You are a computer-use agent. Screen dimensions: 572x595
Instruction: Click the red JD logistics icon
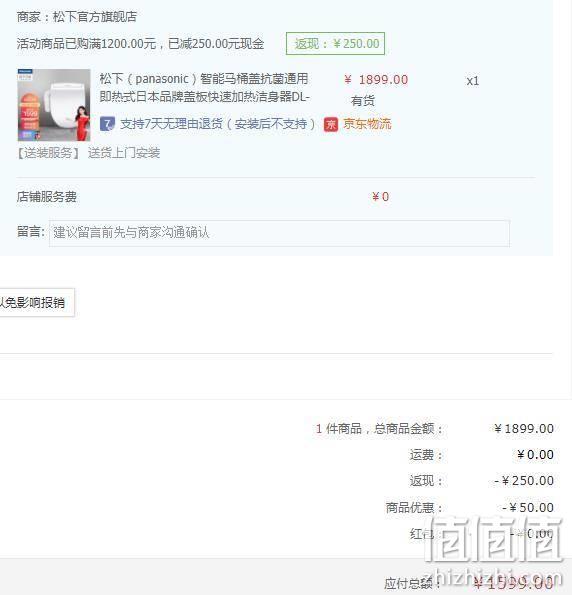[x=331, y=124]
